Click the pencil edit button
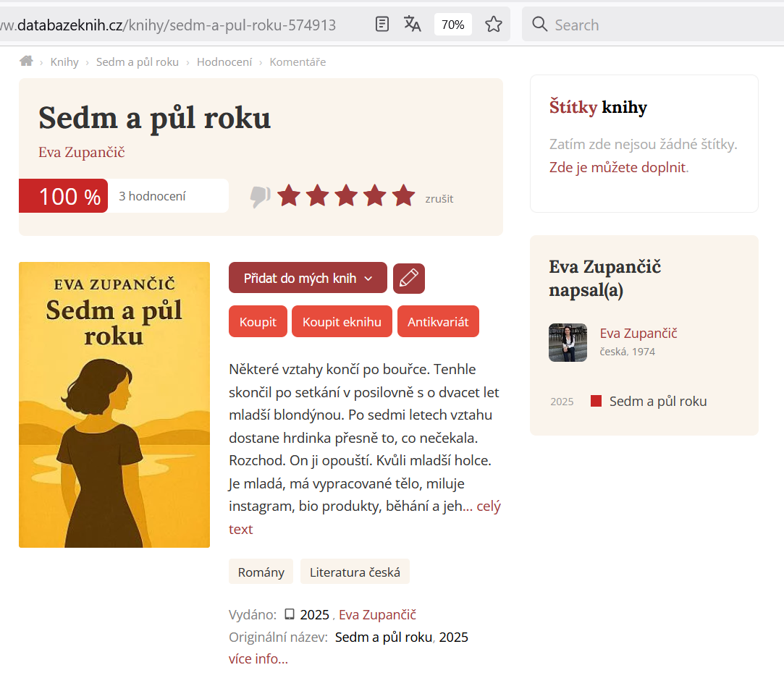The width and height of the screenshot is (784, 678). (409, 279)
